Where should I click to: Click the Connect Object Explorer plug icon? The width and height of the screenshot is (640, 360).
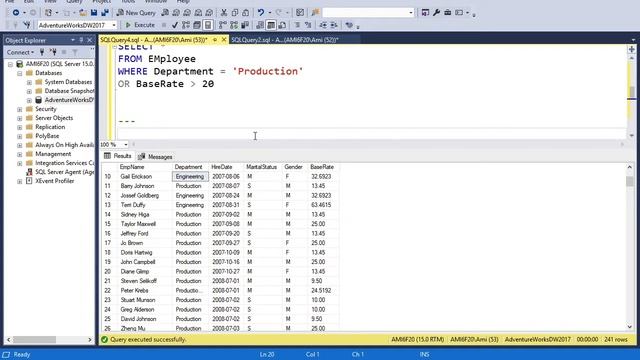point(42,52)
